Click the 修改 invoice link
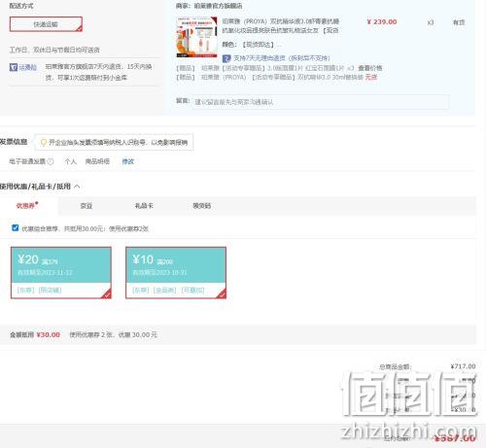The image size is (486, 448). tap(127, 161)
